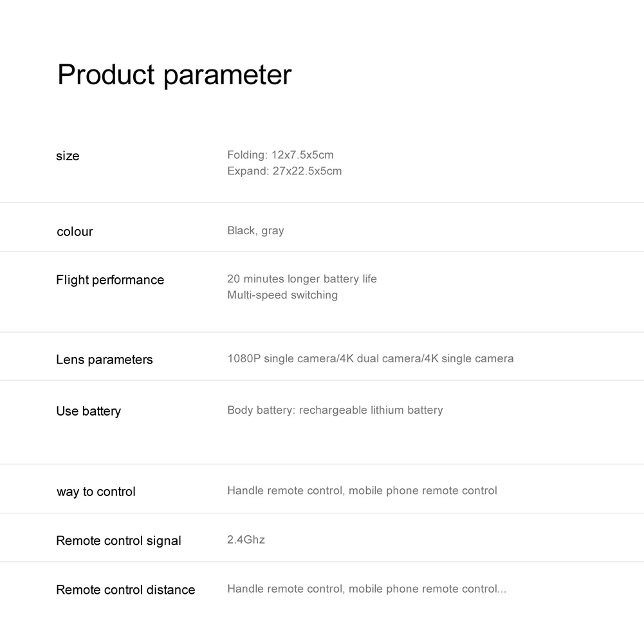
Task: Click the Flight performance label
Action: click(x=110, y=280)
